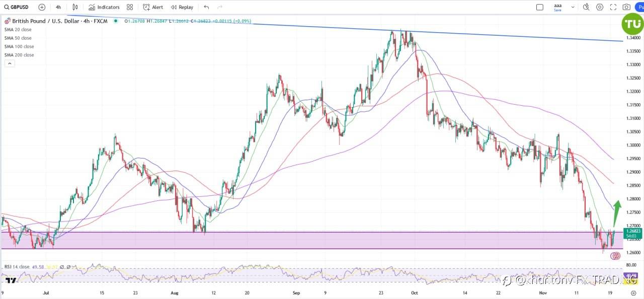Click the Nov label on time axis
644x299 pixels.
coord(542,292)
